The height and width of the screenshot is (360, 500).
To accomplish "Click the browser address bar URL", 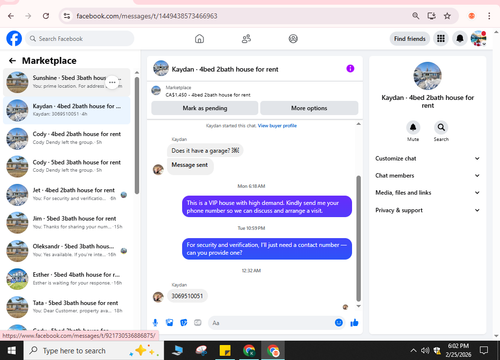I will pos(147,16).
